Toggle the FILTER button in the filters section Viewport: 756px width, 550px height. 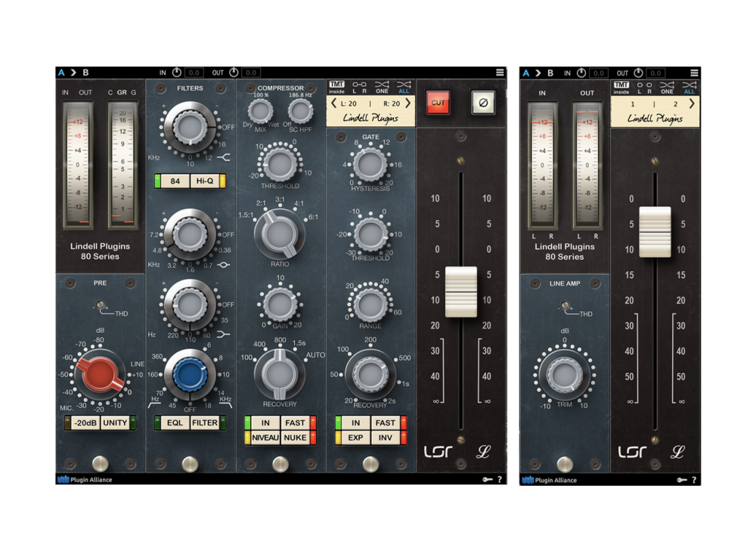pyautogui.click(x=205, y=423)
